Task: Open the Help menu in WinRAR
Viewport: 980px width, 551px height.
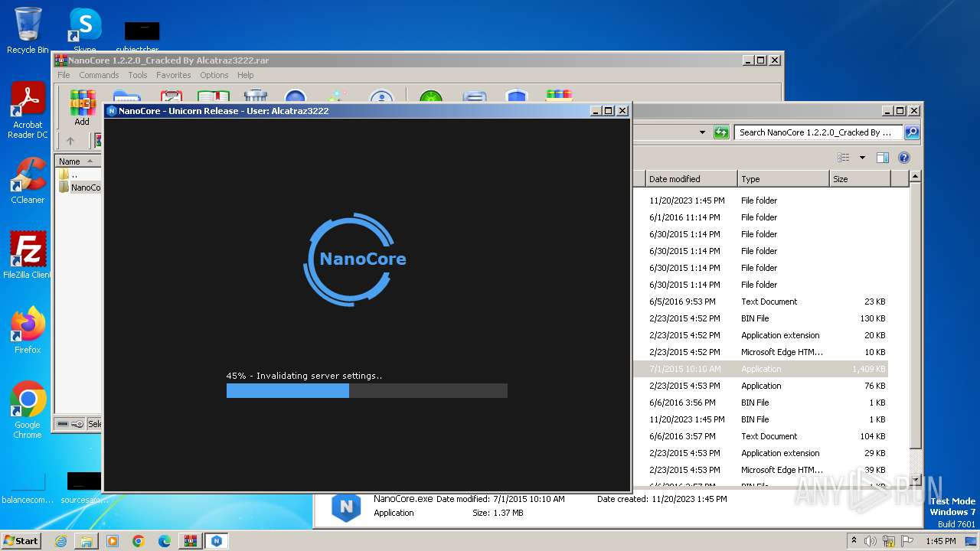Action: (x=245, y=75)
